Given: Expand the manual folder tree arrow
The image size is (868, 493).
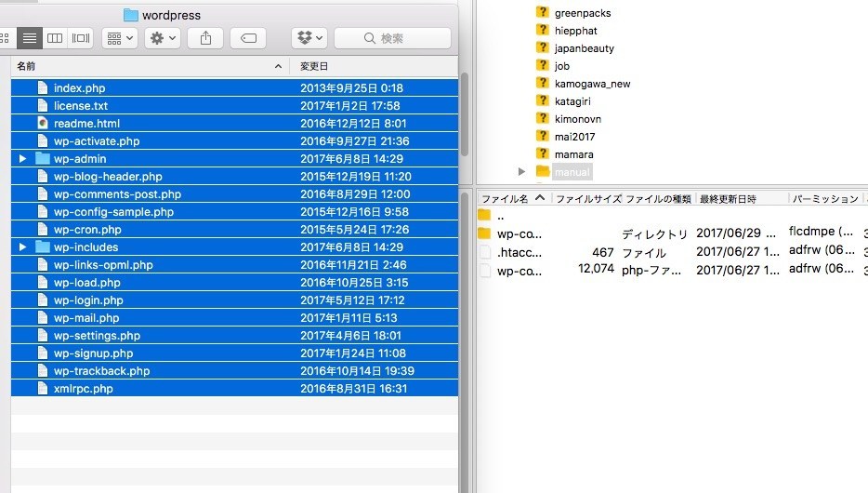Looking at the screenshot, I should 521,172.
